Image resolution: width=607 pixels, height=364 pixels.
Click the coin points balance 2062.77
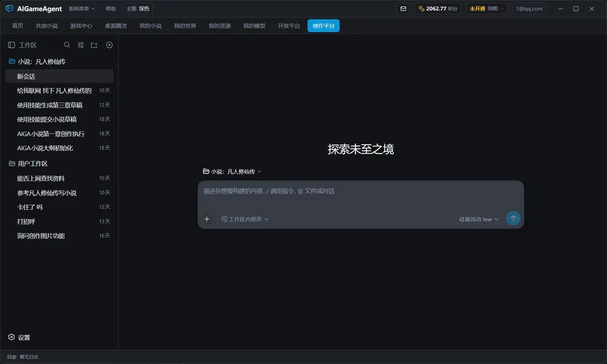(x=438, y=8)
